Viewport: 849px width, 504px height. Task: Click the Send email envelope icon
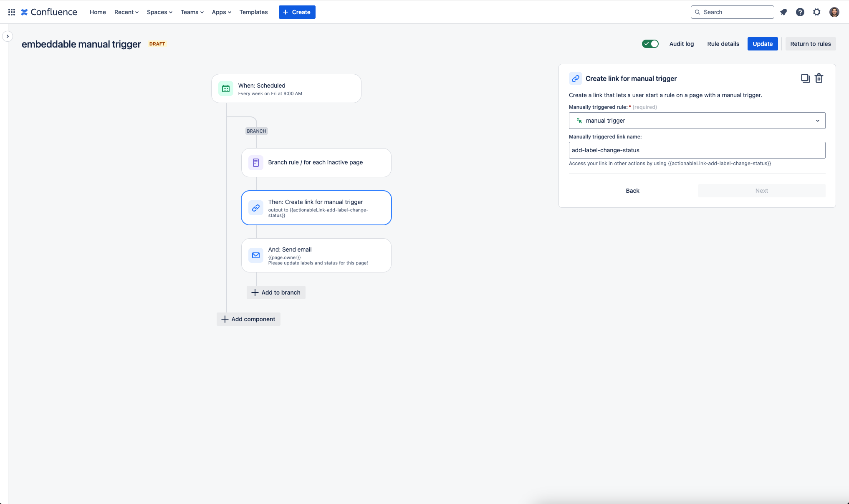click(x=256, y=255)
